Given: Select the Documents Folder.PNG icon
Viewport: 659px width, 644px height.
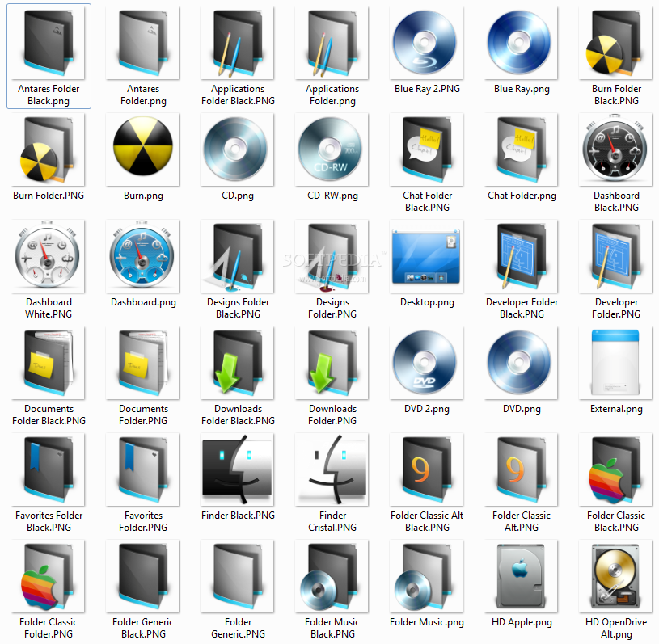Looking at the screenshot, I should click(x=143, y=363).
